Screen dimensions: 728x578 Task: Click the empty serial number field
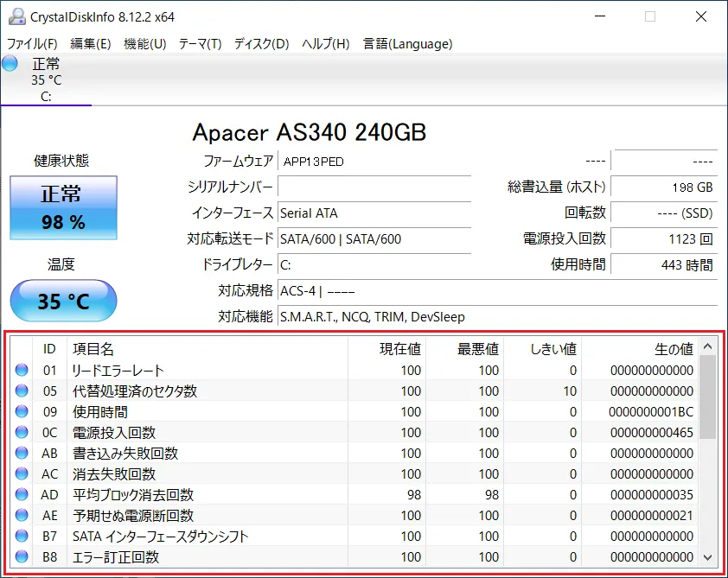click(374, 187)
